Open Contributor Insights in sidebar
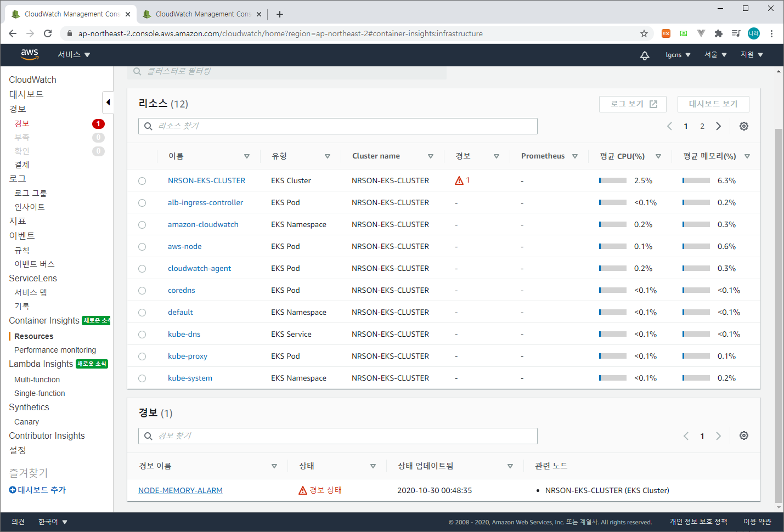 click(47, 435)
